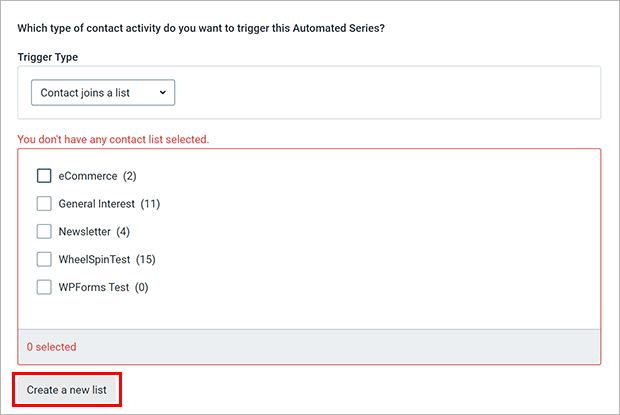Select the WheelSpinTest checkbox
This screenshot has height=415, width=620.
pos(44,259)
